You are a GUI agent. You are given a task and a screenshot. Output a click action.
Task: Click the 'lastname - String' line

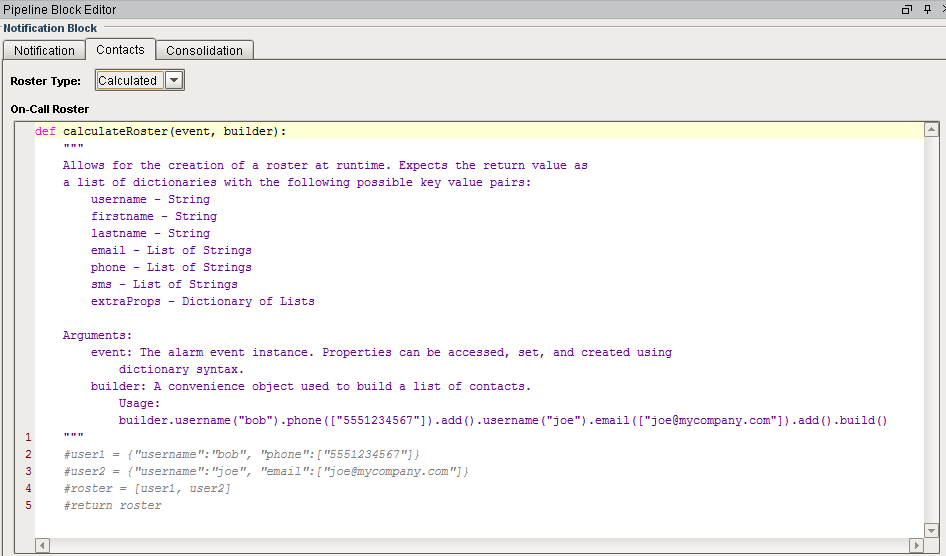[150, 233]
